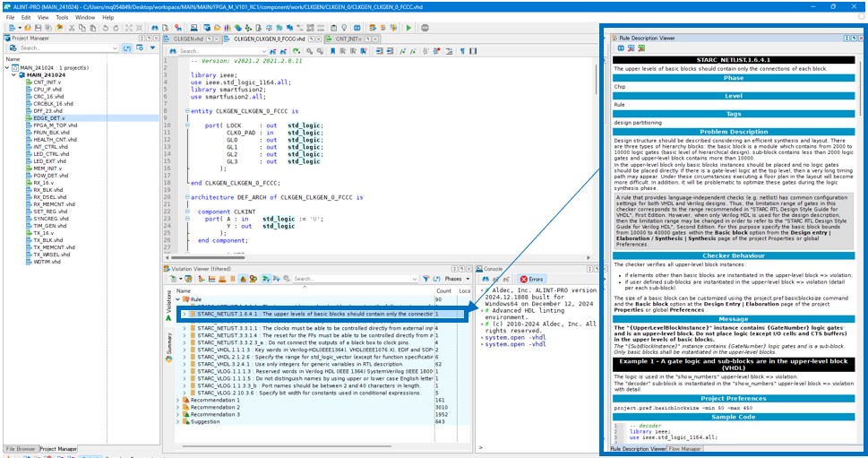868x458 pixels.
Task: Click the New file icon in main toolbar
Action: tap(13, 28)
